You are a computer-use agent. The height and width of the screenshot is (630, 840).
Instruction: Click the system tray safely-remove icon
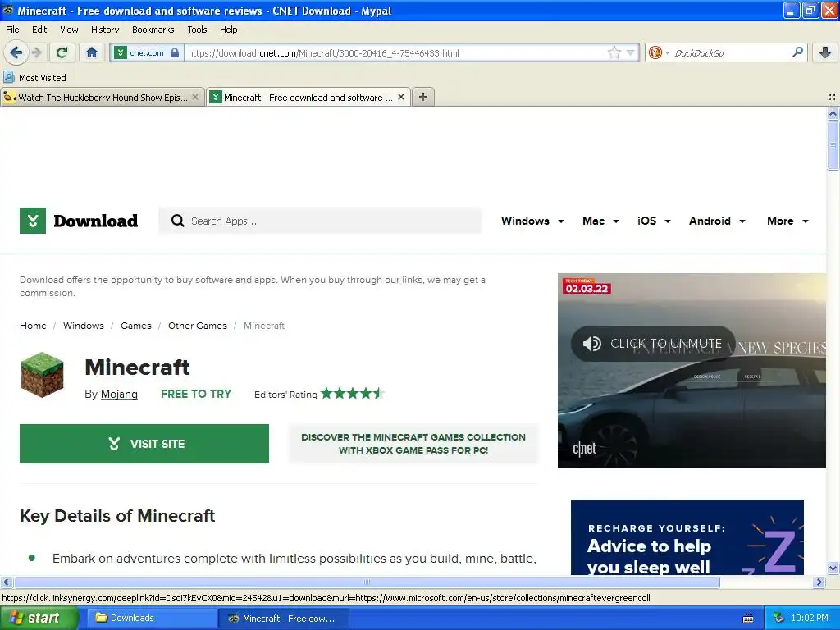tap(778, 619)
